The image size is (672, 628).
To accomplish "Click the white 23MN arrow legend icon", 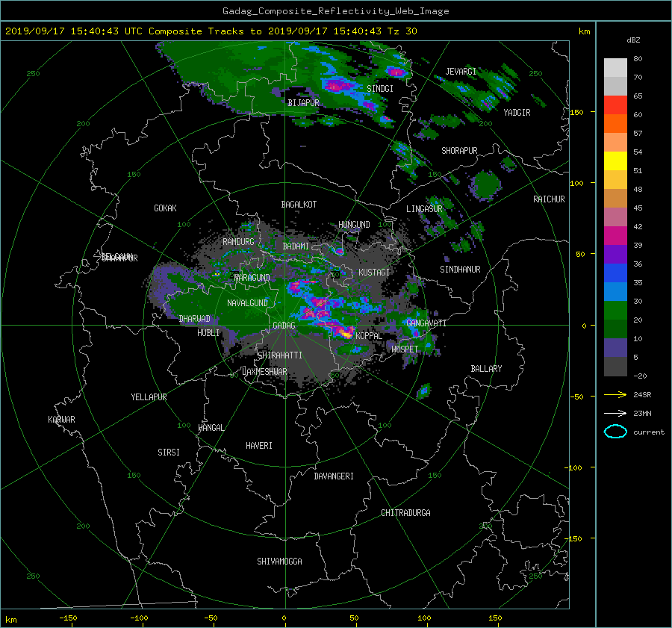I will point(615,414).
